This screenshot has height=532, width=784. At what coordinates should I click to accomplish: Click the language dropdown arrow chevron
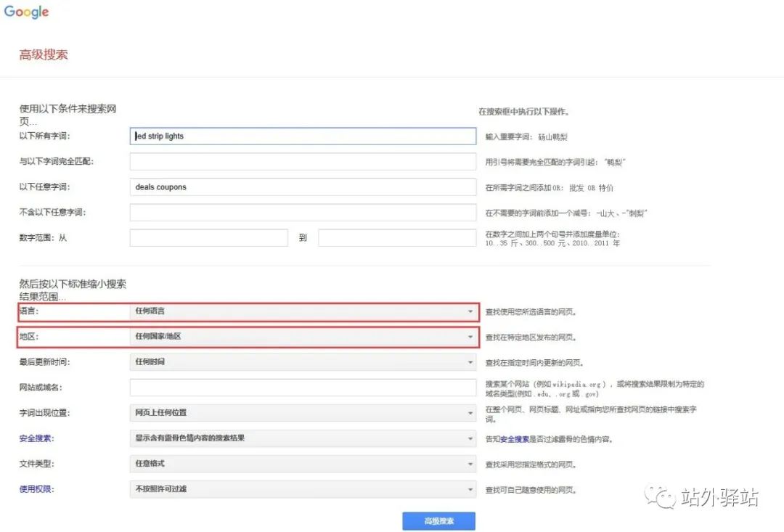[x=470, y=312]
